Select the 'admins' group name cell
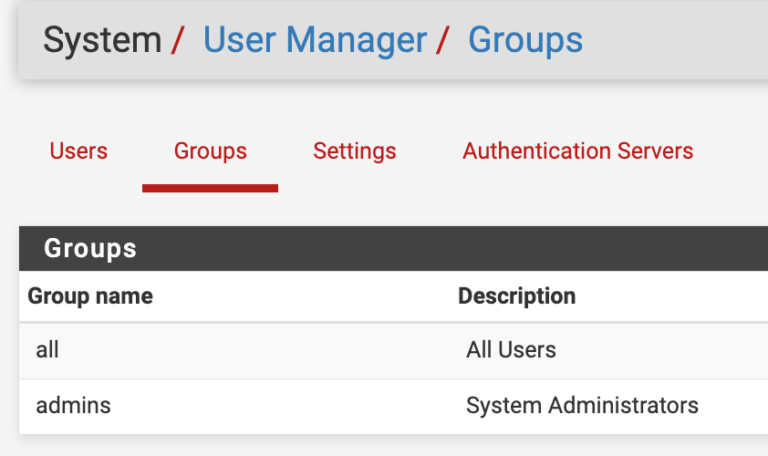Viewport: 768px width, 456px height. (x=73, y=406)
